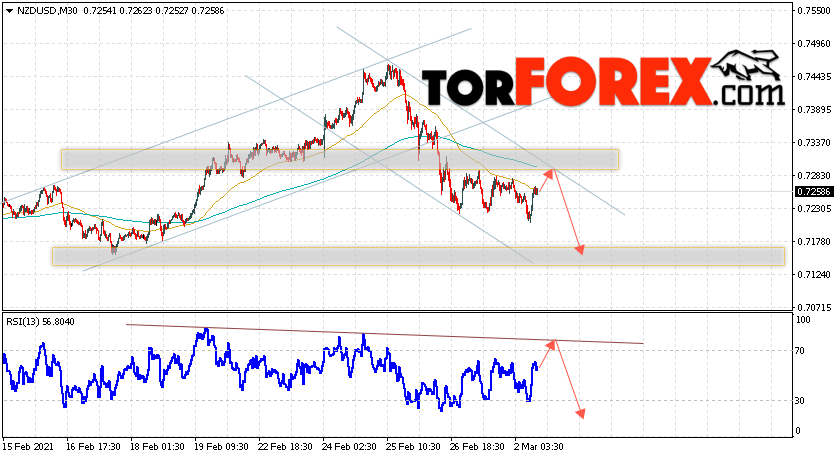Select the 0.70715 price axis label
This screenshot has height=458, width=838.
pos(813,308)
